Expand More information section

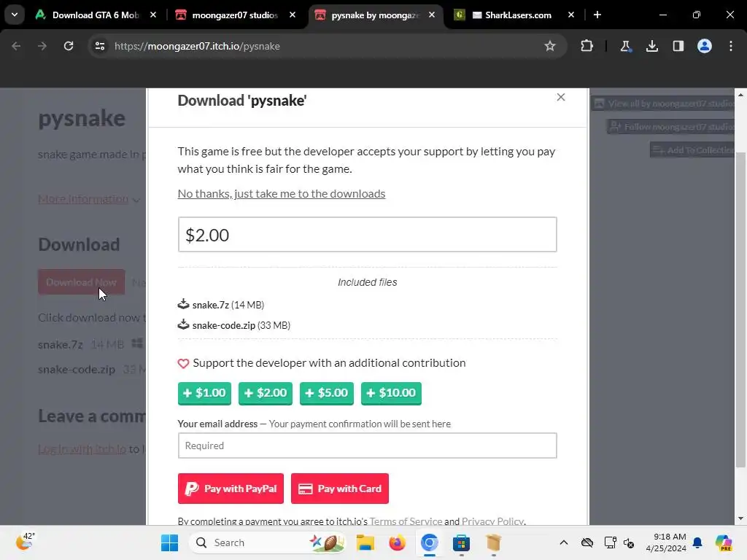tap(88, 199)
